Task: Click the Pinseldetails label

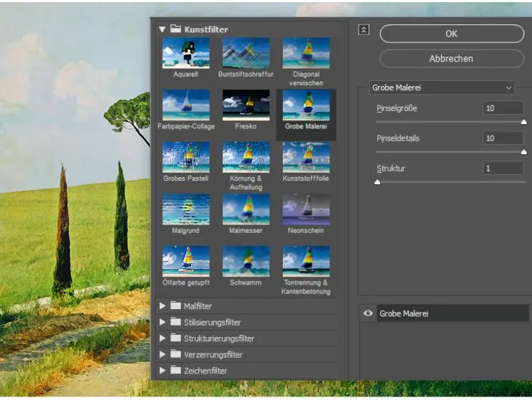Action: tap(398, 138)
